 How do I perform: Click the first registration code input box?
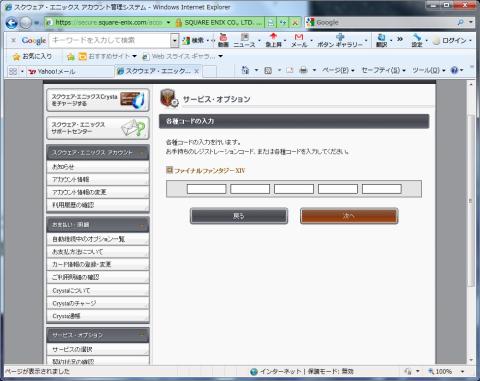tap(206, 189)
